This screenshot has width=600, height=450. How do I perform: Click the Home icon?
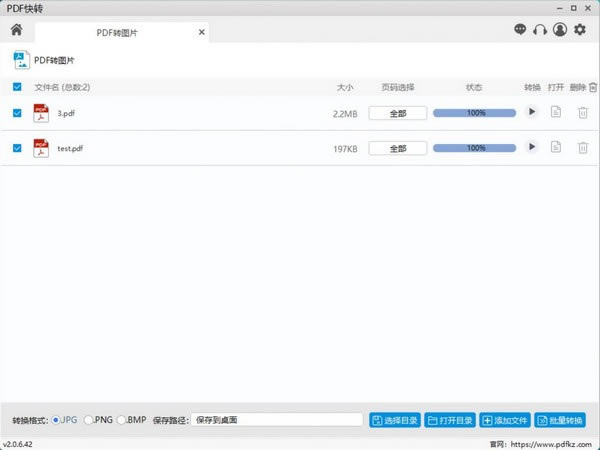(x=16, y=30)
